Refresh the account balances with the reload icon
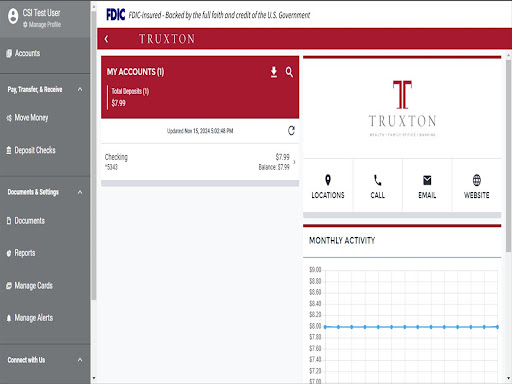Viewport: 512px width, 384px height. [x=291, y=131]
